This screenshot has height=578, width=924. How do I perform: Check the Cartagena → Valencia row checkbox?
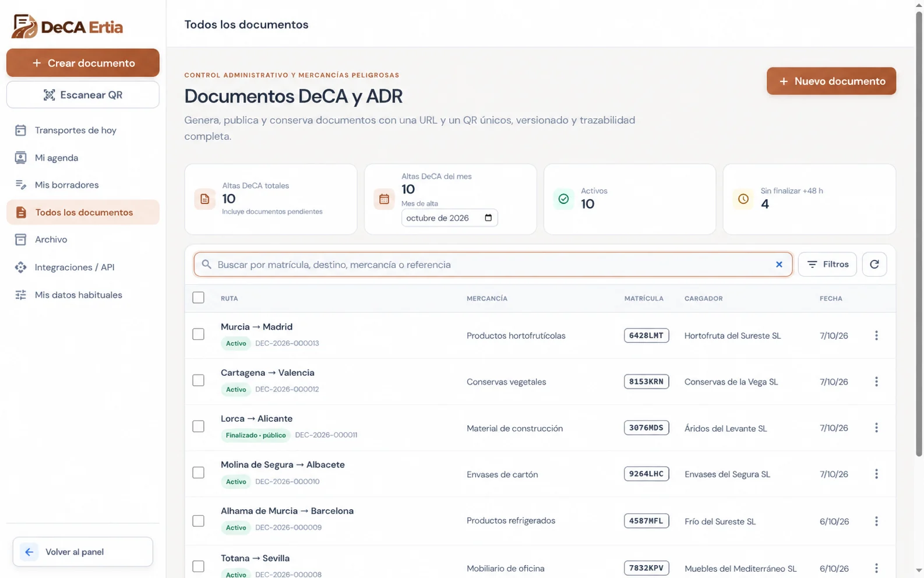198,380
